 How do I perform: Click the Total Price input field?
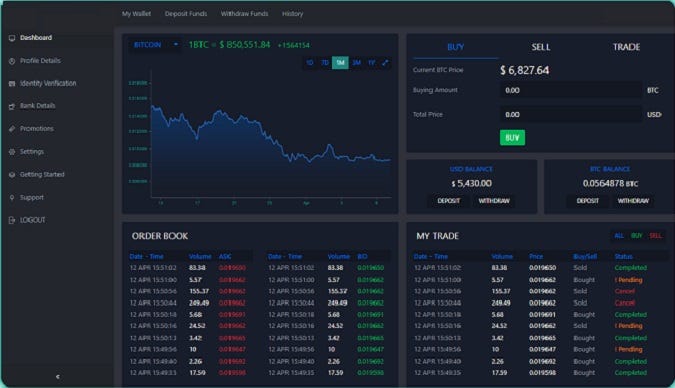[570, 115]
